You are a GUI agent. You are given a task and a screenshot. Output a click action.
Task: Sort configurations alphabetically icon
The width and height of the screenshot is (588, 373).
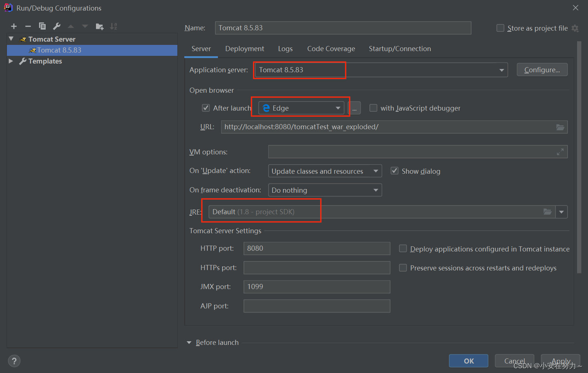(114, 26)
